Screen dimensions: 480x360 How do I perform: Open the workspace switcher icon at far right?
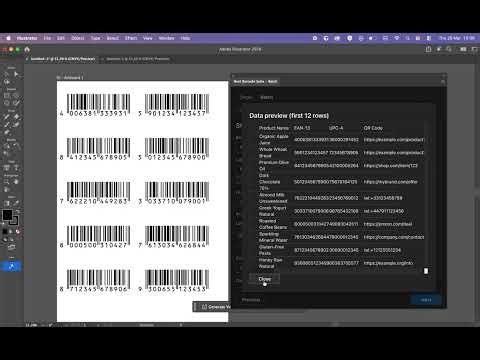pyautogui.click(x=475, y=49)
